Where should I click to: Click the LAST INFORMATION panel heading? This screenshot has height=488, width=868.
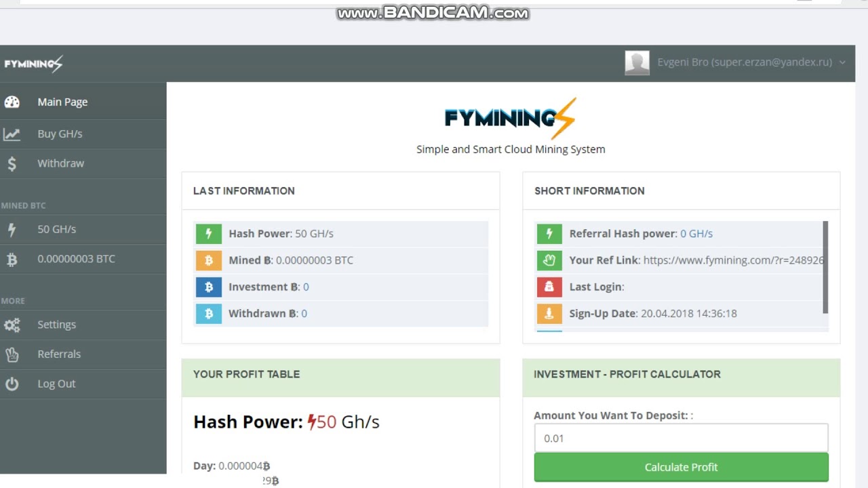[244, 191]
